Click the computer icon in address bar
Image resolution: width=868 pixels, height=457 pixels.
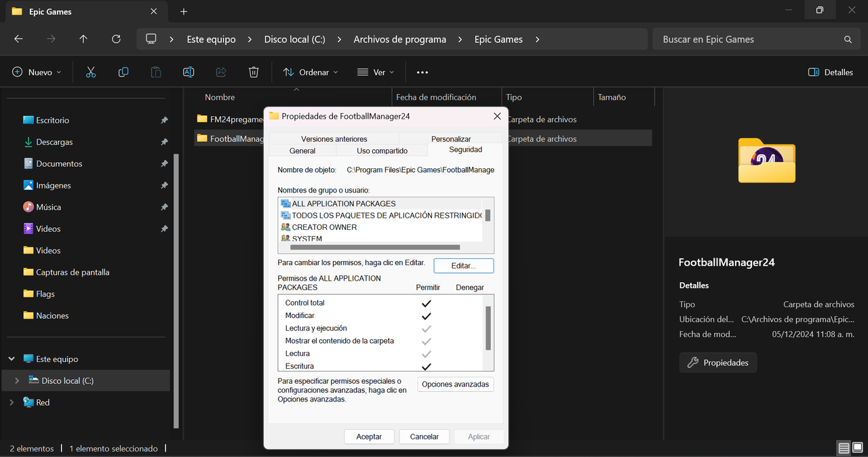(x=151, y=39)
